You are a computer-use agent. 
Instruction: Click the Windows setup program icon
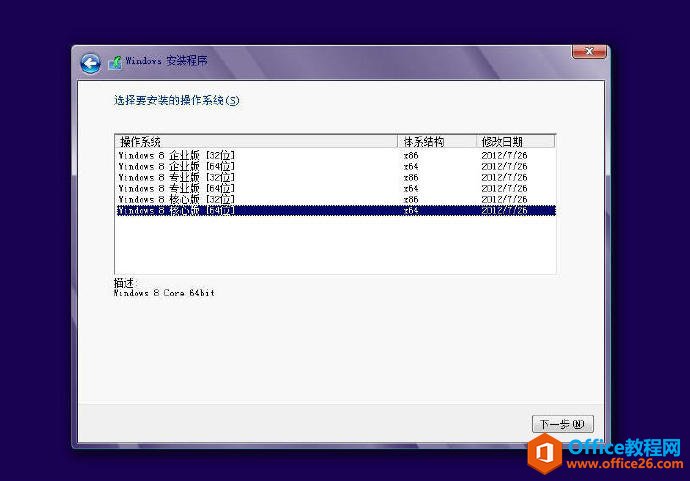coord(115,62)
